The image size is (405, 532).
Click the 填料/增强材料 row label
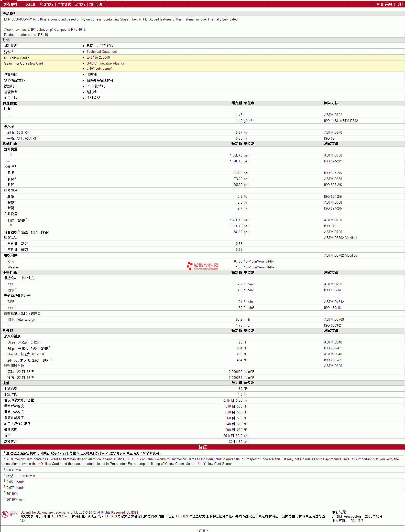[14, 80]
